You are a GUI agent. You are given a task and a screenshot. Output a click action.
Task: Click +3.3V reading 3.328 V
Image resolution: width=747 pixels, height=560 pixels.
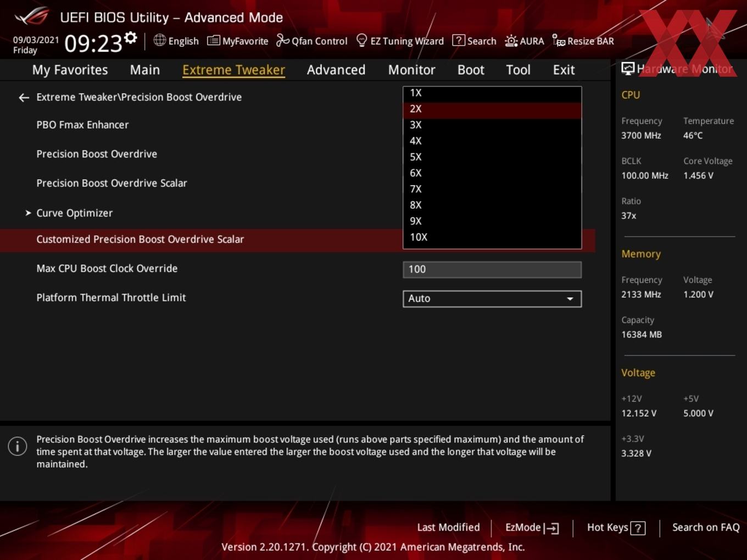coord(636,453)
